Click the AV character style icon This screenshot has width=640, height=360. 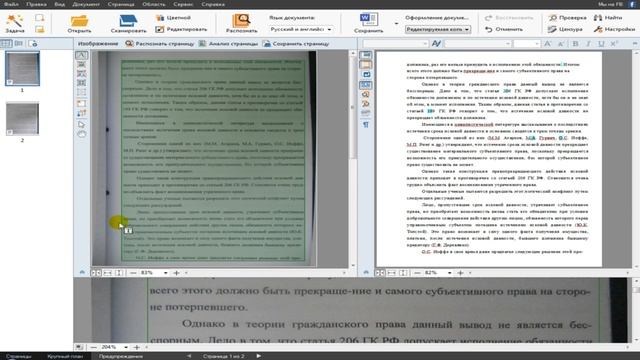pyautogui.click(x=436, y=44)
